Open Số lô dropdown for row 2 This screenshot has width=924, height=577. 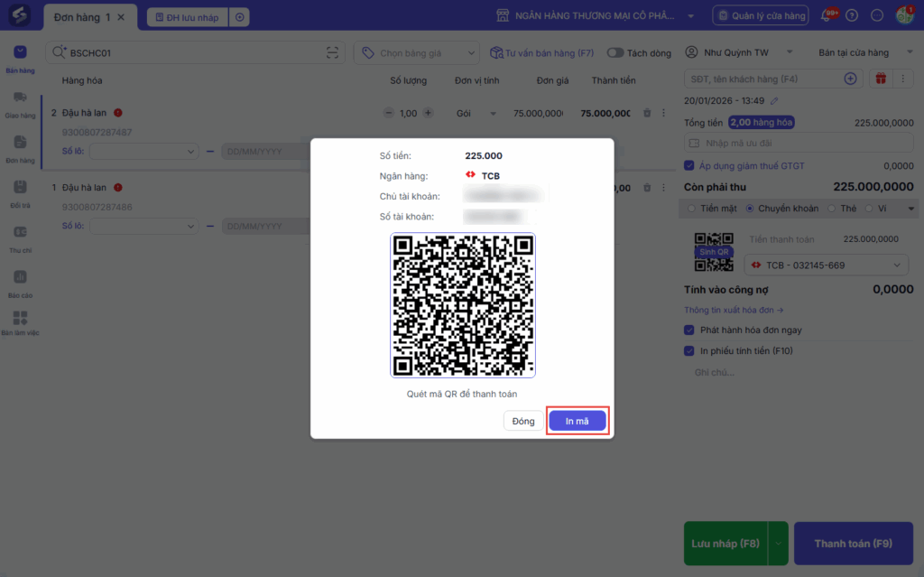(143, 151)
